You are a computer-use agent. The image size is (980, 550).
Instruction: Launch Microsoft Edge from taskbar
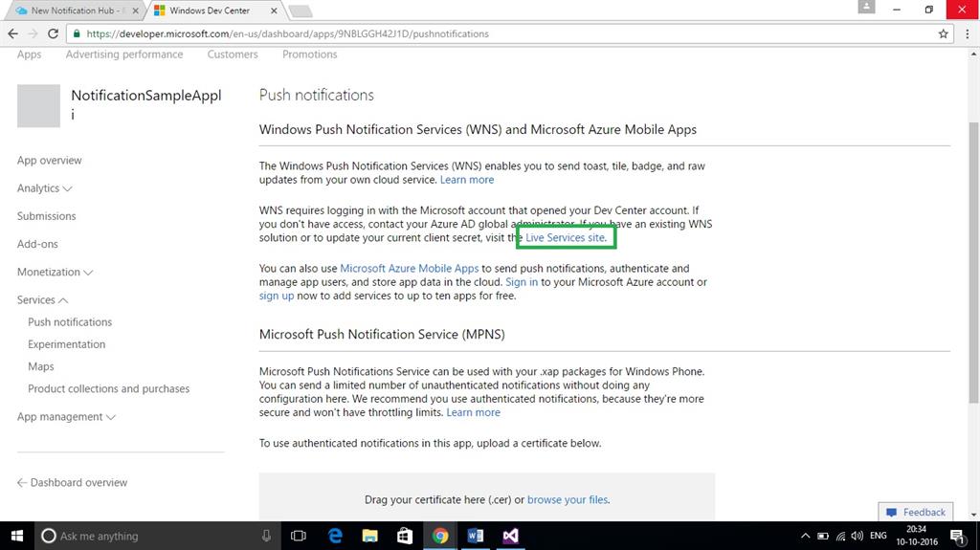[336, 537]
